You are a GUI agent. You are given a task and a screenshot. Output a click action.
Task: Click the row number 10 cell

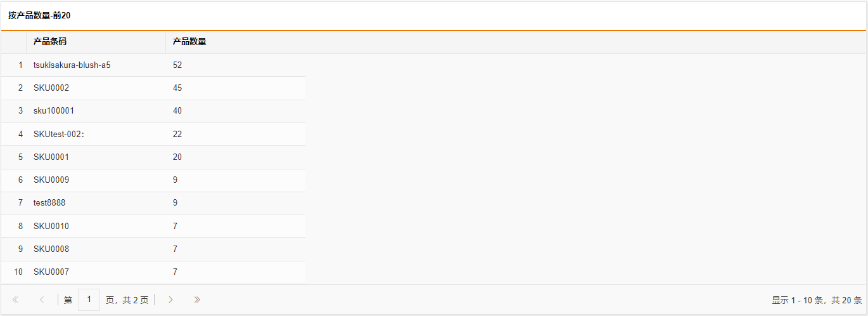click(14, 272)
